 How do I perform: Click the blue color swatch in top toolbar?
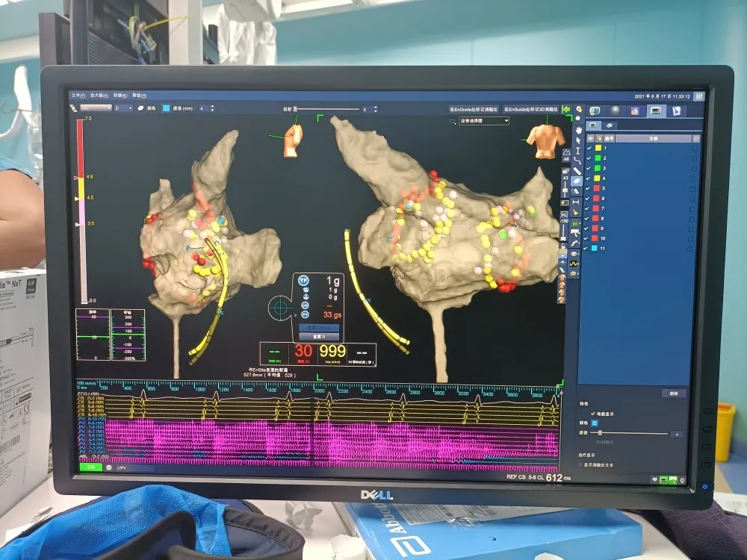[166, 109]
